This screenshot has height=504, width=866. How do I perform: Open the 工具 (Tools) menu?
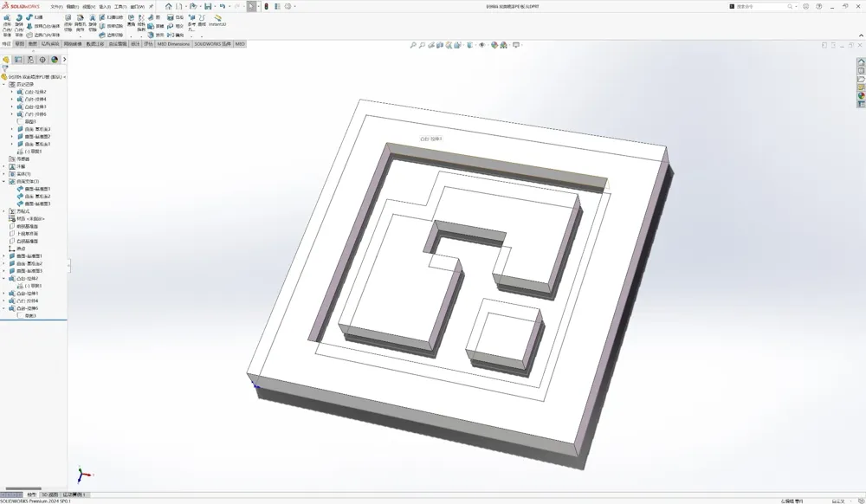(x=120, y=7)
